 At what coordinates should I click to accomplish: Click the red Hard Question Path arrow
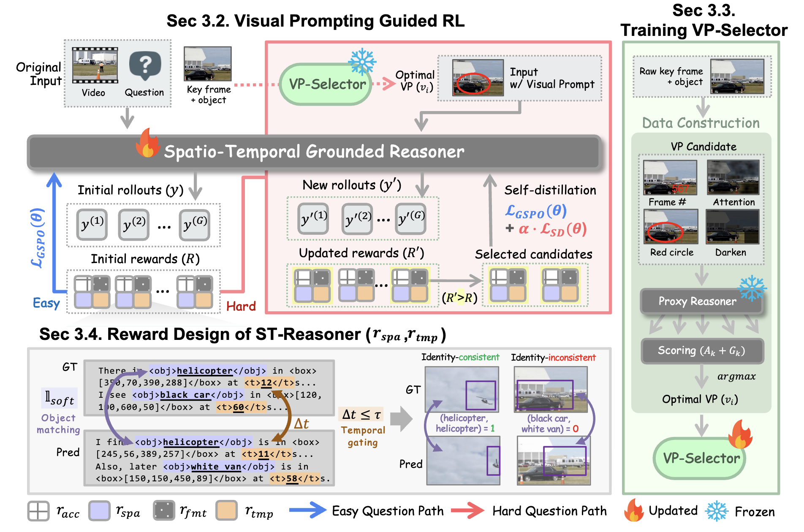pos(467,510)
